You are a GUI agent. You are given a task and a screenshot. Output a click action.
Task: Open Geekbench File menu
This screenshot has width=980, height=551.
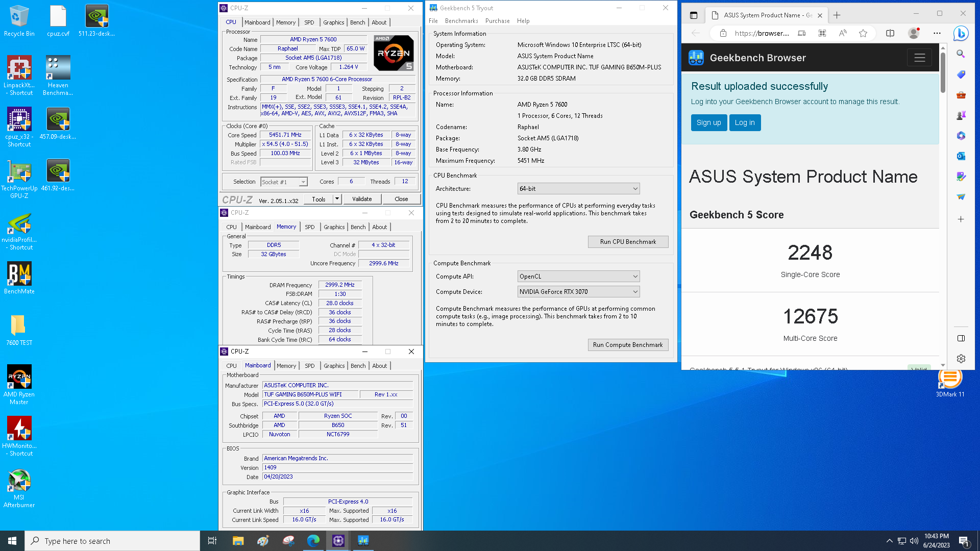(x=433, y=21)
